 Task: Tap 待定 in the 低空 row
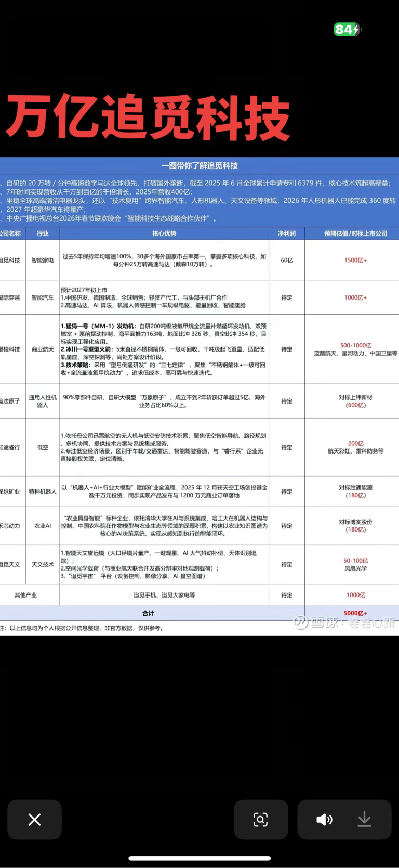[287, 447]
